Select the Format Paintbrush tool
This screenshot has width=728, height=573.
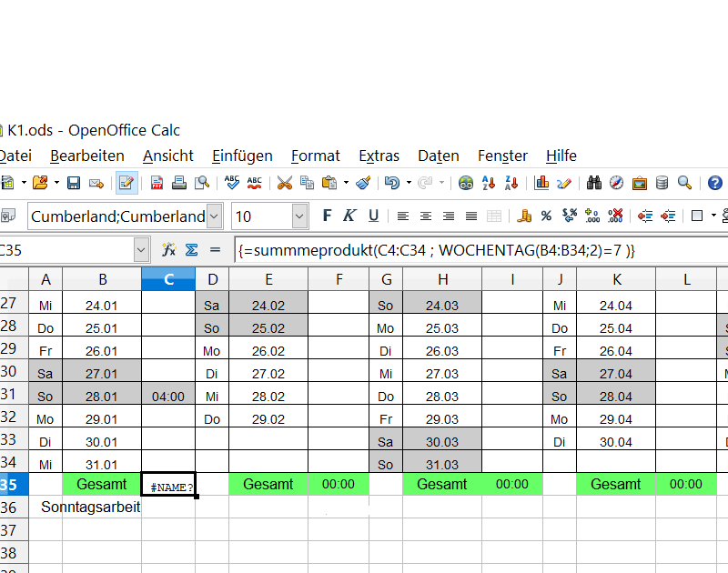pyautogui.click(x=363, y=183)
